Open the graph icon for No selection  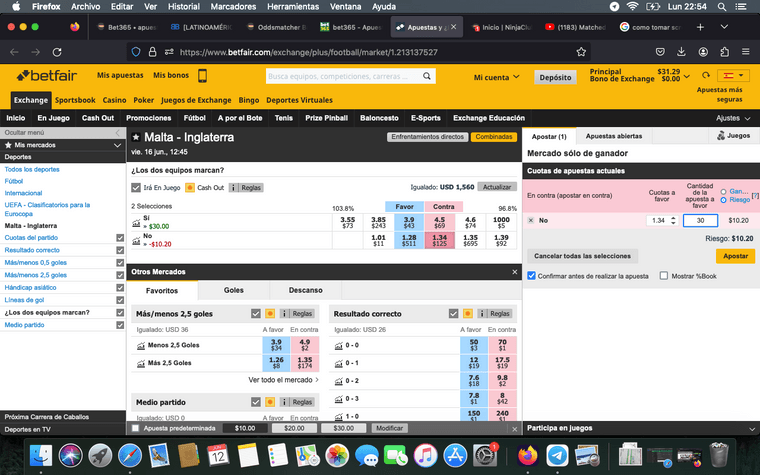[136, 241]
